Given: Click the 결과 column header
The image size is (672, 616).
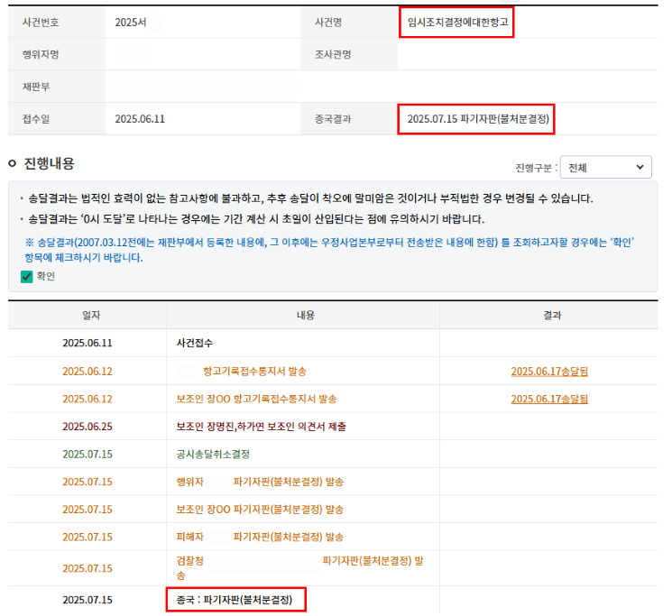Looking at the screenshot, I should [552, 316].
